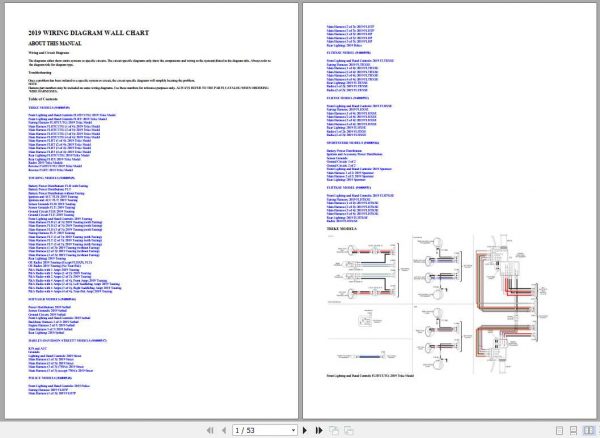The height and width of the screenshot is (438, 600).
Task: Switch to continuous page view
Action: (573, 430)
